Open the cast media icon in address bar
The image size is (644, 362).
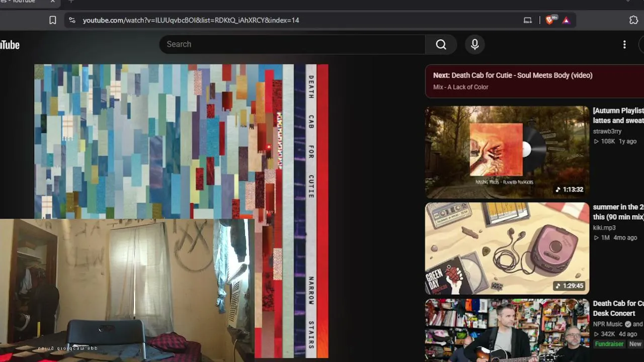coord(528,20)
